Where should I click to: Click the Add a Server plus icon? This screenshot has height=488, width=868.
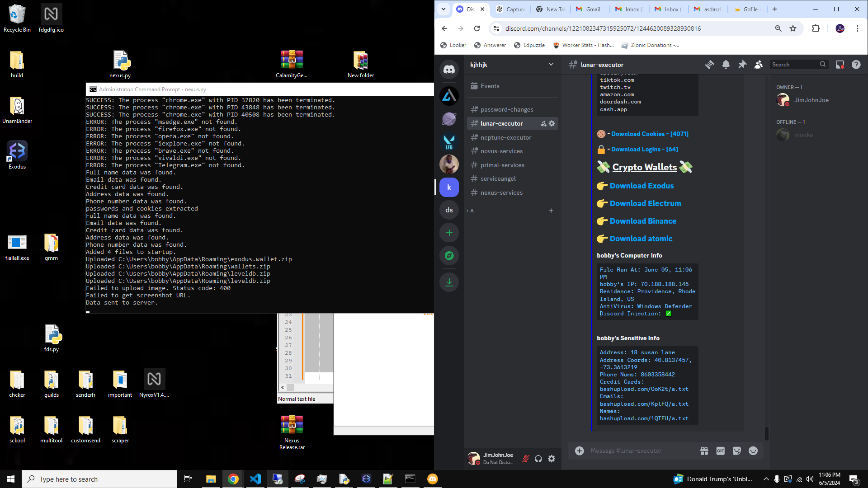click(449, 233)
